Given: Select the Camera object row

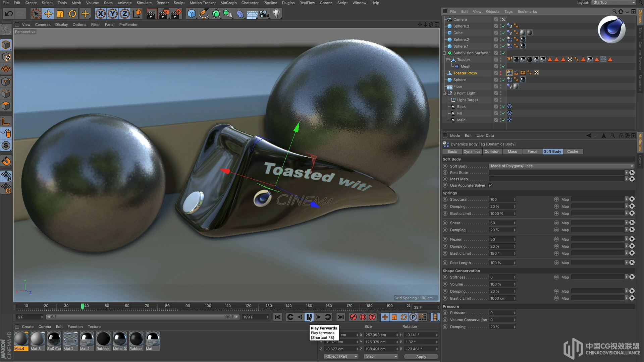Looking at the screenshot, I should tap(460, 19).
